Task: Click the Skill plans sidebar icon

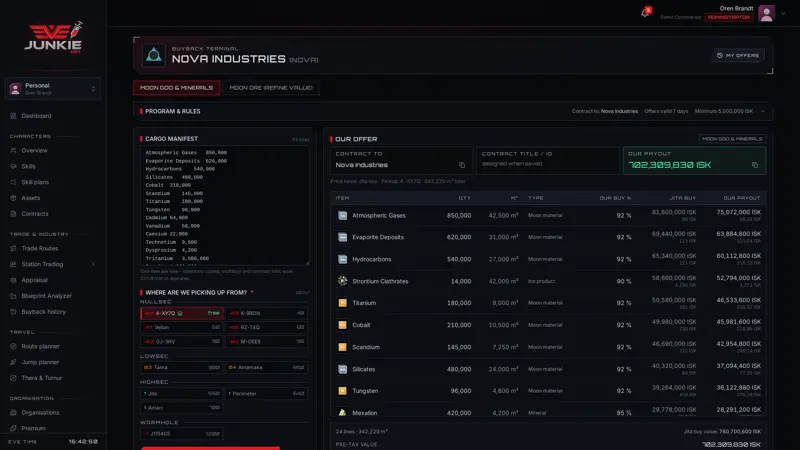Action: click(13, 182)
